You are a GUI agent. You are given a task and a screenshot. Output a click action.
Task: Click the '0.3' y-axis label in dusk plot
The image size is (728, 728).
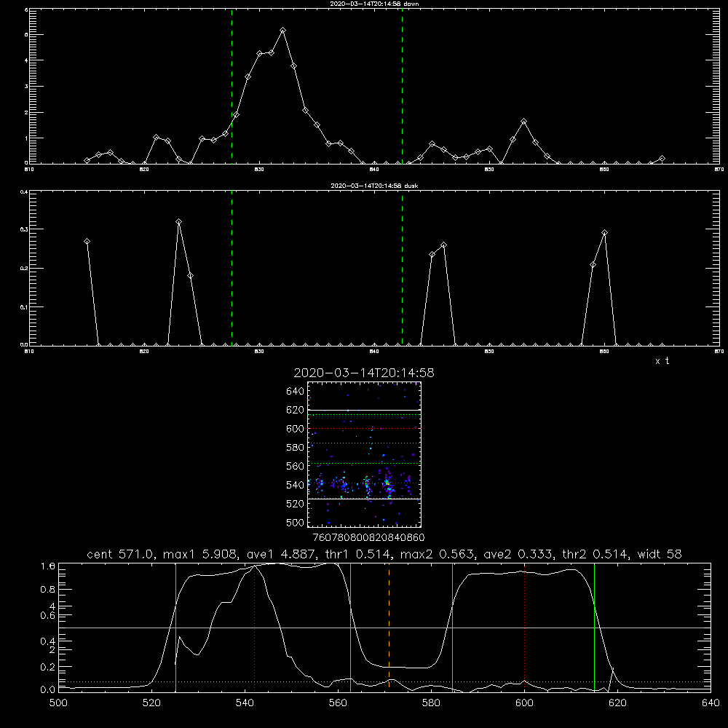point(23,229)
